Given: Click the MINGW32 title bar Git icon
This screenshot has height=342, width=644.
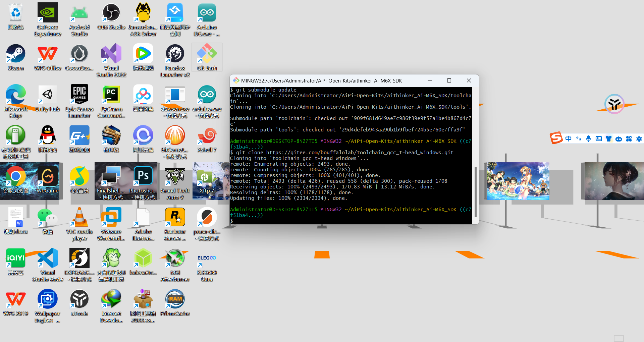Looking at the screenshot, I should (x=236, y=80).
